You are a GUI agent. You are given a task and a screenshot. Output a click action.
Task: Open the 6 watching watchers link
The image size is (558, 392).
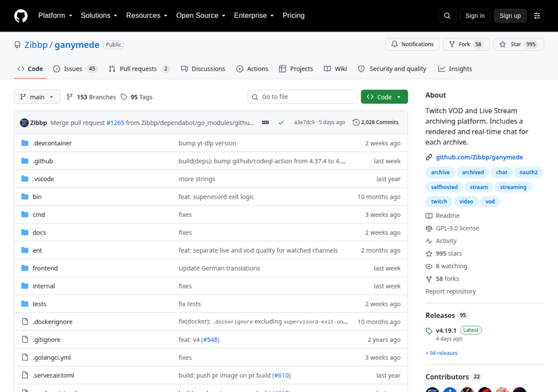pyautogui.click(x=446, y=266)
